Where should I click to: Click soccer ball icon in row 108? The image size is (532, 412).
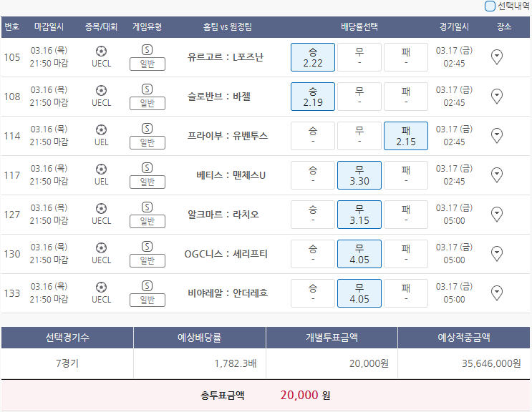[x=101, y=90]
